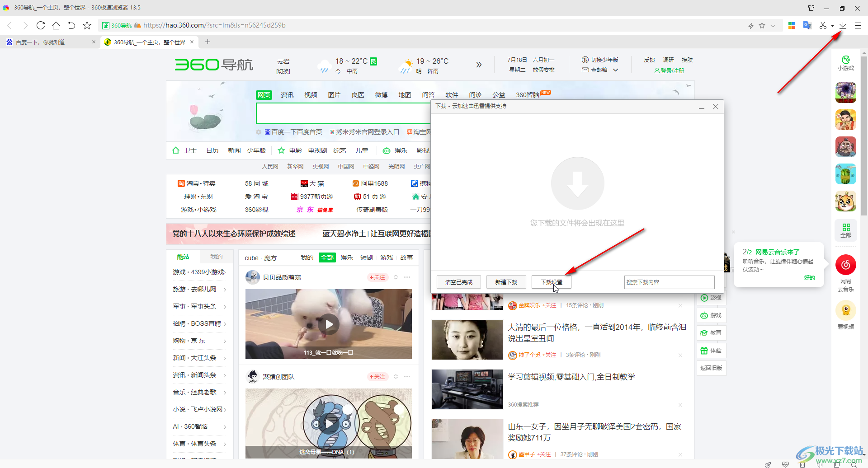This screenshot has height=468, width=868.
Task: Open the download manager arrow icon
Action: tap(843, 25)
